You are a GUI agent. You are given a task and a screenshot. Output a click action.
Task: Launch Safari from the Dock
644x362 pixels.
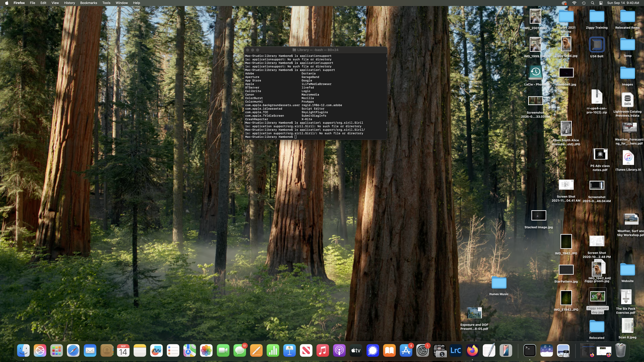[x=73, y=351]
